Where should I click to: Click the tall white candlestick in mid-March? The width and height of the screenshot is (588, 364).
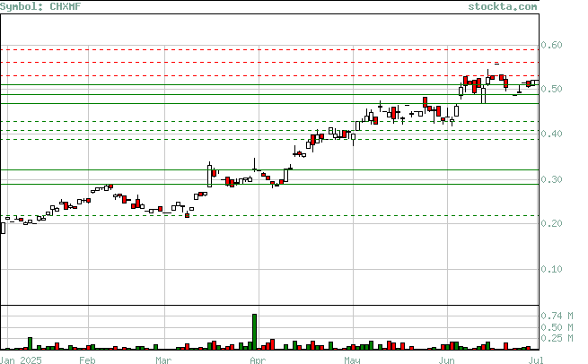210,176
